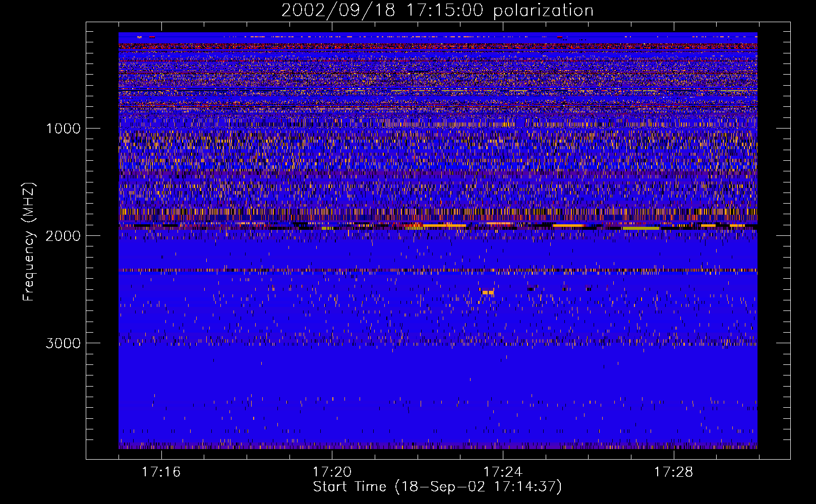This screenshot has height=504, width=816.
Task: Click the orange burst feature near 17:24
Action: pyautogui.click(x=488, y=292)
